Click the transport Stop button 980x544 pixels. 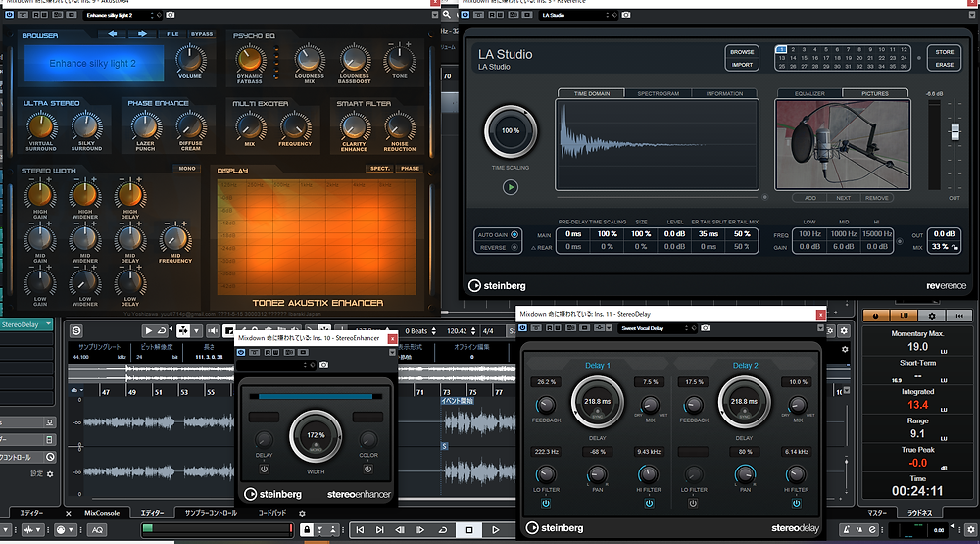click(468, 529)
